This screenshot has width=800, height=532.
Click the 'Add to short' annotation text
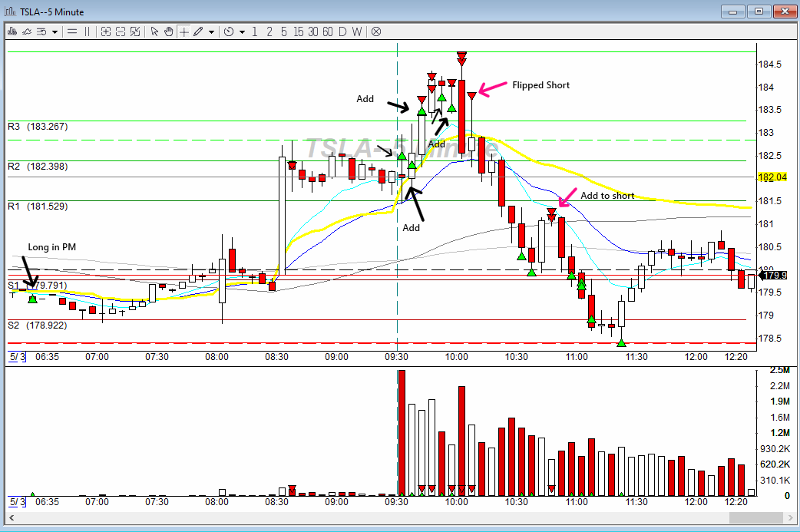point(607,195)
